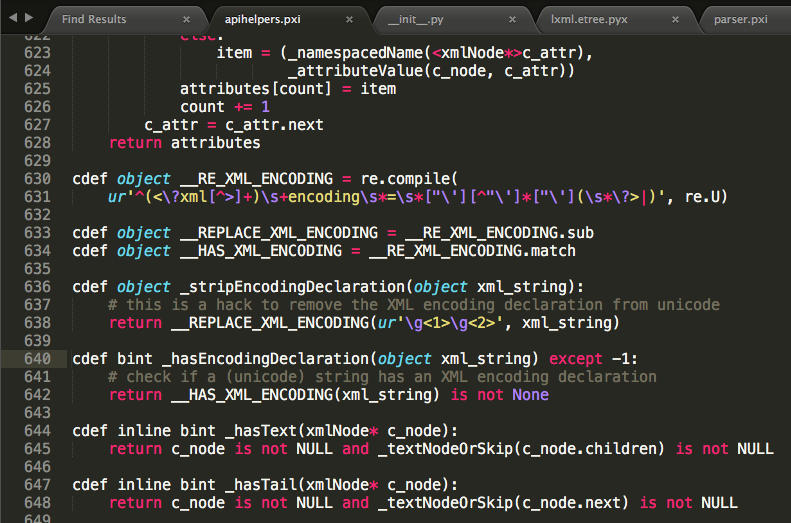
Task: Click the 'None' keyword on line 642
Action: [530, 395]
